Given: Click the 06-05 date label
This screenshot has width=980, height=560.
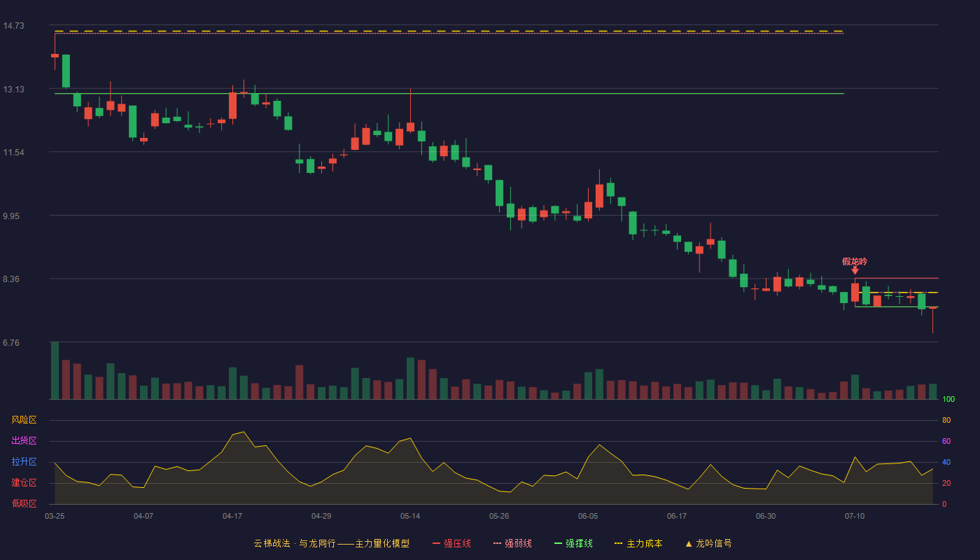Looking at the screenshot, I should (588, 516).
